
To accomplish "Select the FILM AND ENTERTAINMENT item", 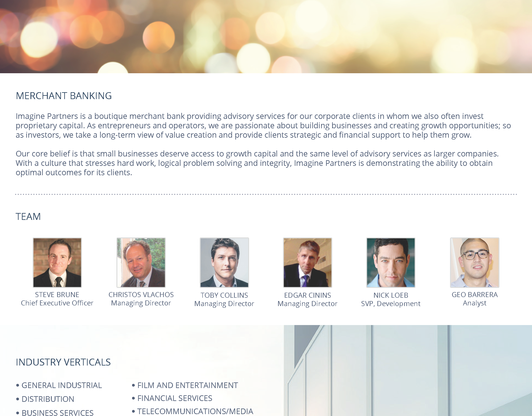I will [x=185, y=385].
